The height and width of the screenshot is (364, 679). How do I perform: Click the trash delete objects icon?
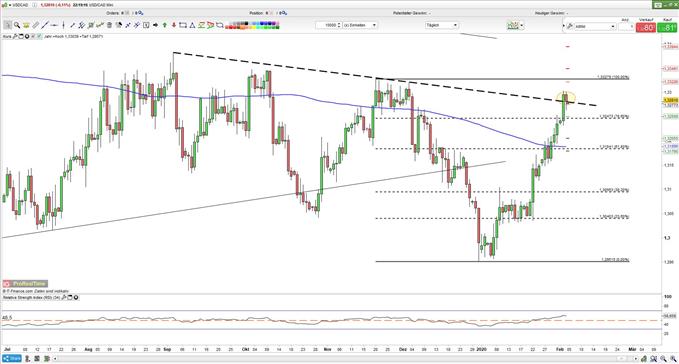109,25
